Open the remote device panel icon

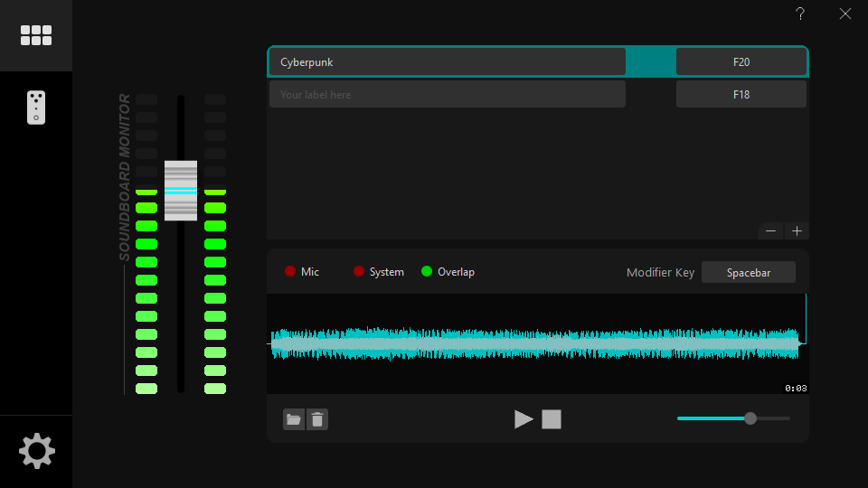pyautogui.click(x=36, y=108)
